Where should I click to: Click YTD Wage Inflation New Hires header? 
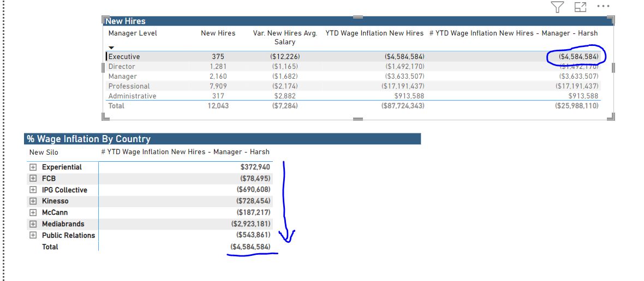(x=374, y=33)
